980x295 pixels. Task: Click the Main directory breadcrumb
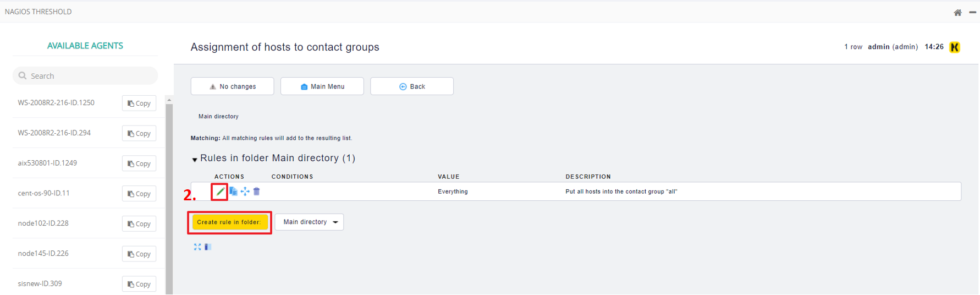tap(218, 117)
